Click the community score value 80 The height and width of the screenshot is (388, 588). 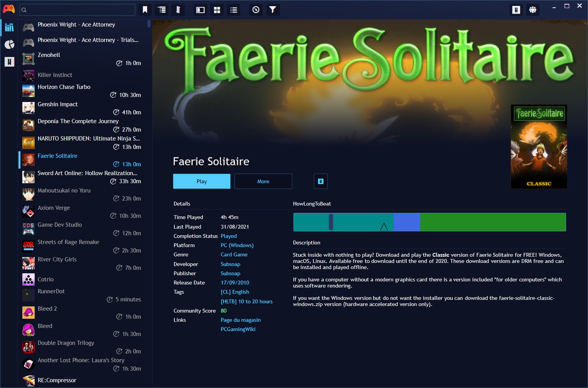[x=224, y=311]
